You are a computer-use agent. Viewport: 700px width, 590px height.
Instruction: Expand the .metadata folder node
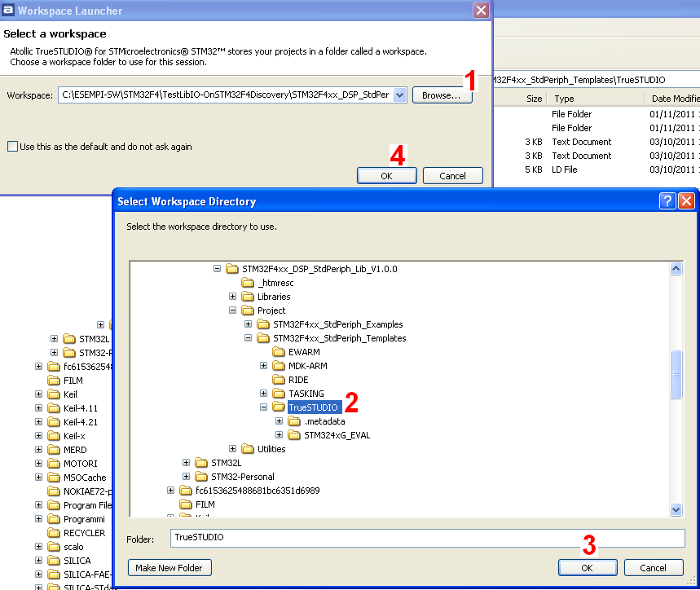pos(279,420)
